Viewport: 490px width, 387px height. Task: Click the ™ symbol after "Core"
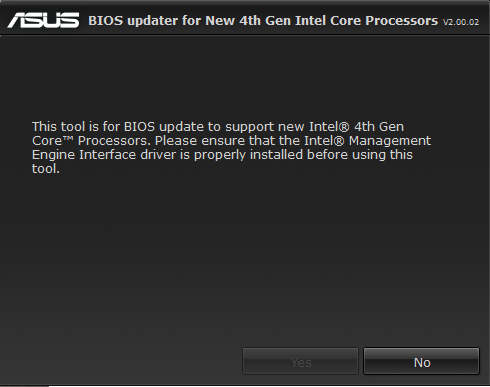(x=68, y=139)
